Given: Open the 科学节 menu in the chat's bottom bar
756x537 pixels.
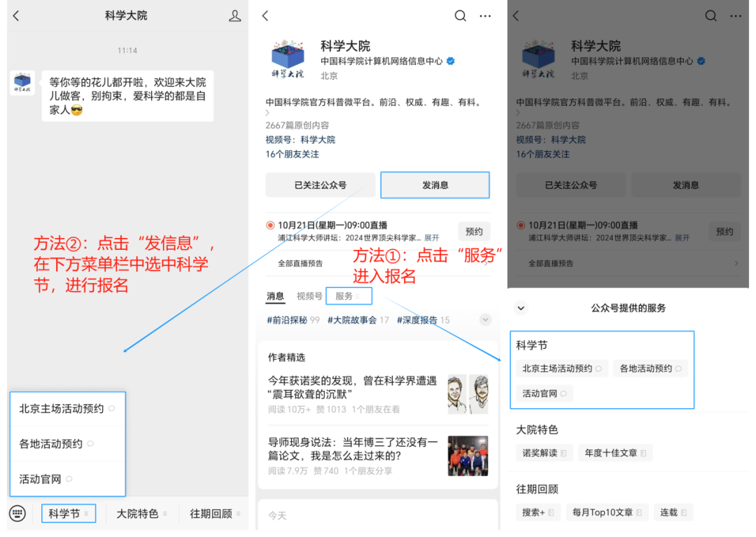Looking at the screenshot, I should point(69,513).
